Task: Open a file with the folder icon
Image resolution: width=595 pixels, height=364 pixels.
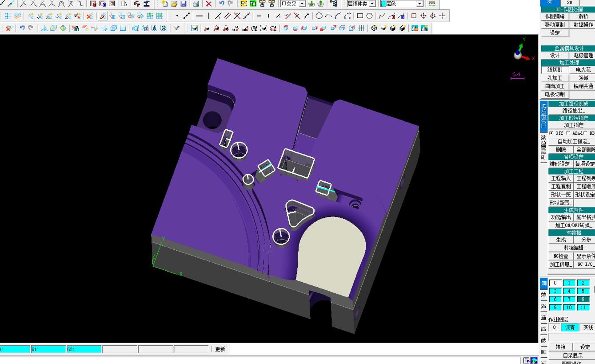Action: point(174,4)
